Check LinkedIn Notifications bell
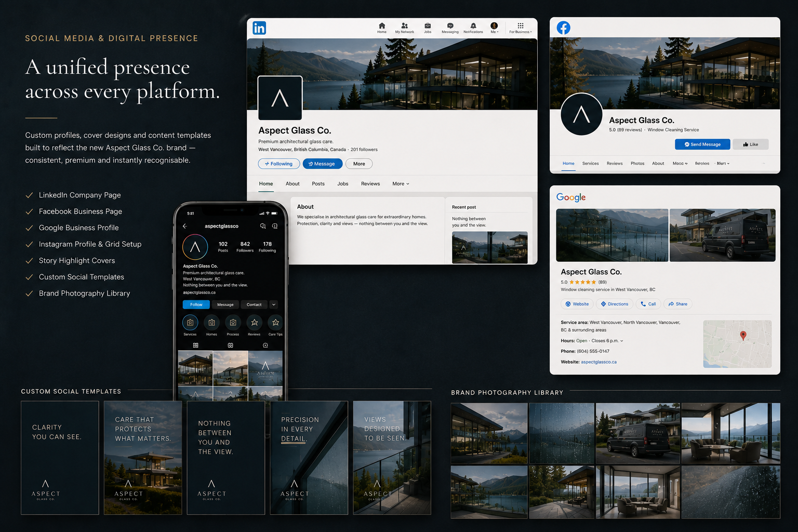The width and height of the screenshot is (798, 532). pyautogui.click(x=473, y=28)
